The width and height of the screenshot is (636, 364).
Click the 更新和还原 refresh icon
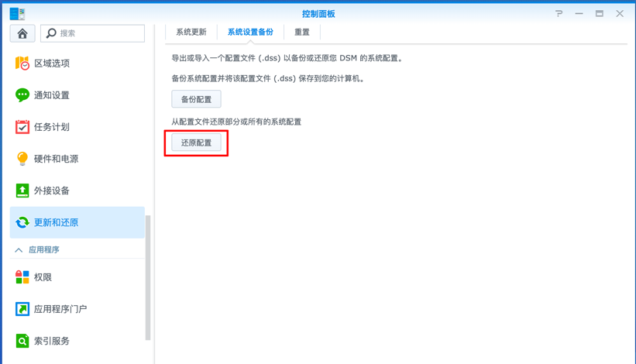[x=22, y=222]
